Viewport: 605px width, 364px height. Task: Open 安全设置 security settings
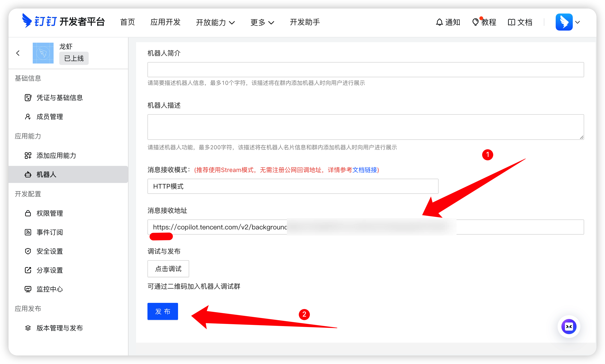50,251
